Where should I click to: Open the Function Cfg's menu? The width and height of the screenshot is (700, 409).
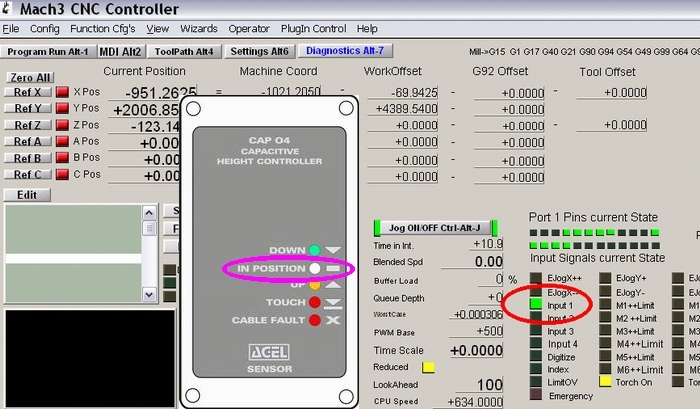click(103, 29)
